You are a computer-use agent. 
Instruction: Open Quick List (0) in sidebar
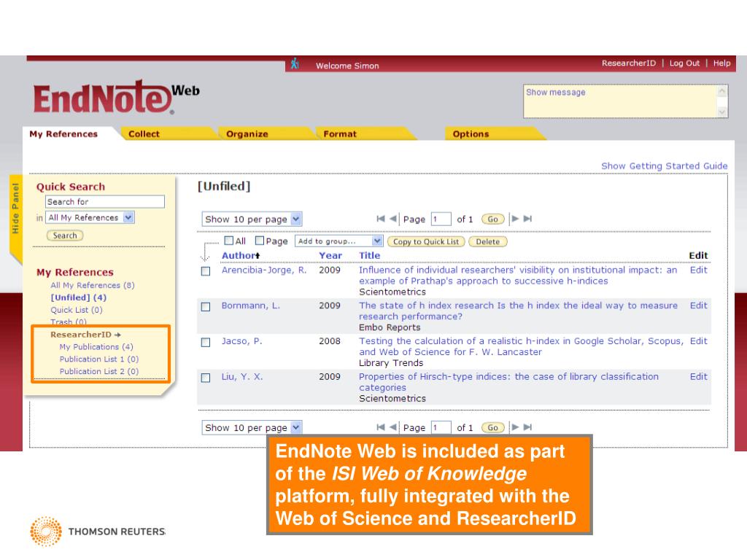coord(76,310)
